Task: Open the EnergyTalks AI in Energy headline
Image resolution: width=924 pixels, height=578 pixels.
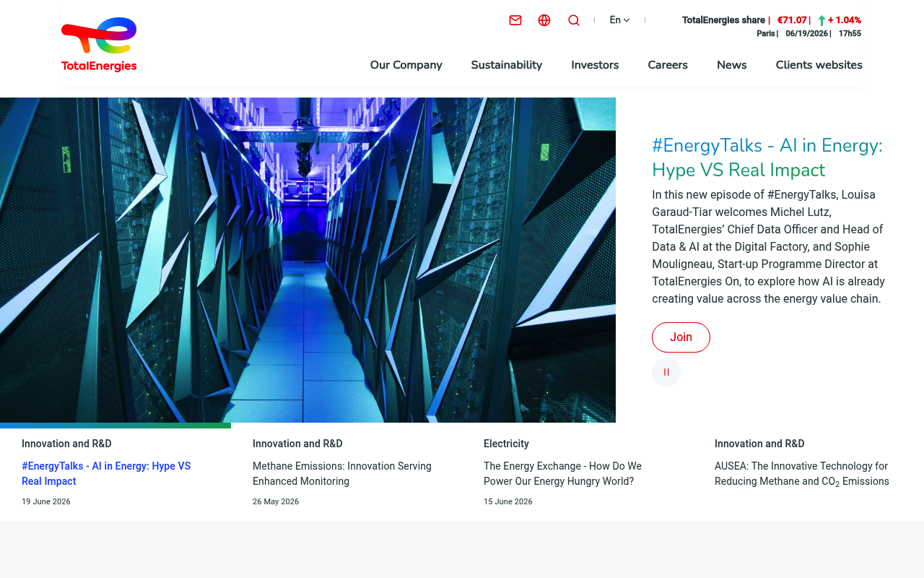Action: click(767, 158)
